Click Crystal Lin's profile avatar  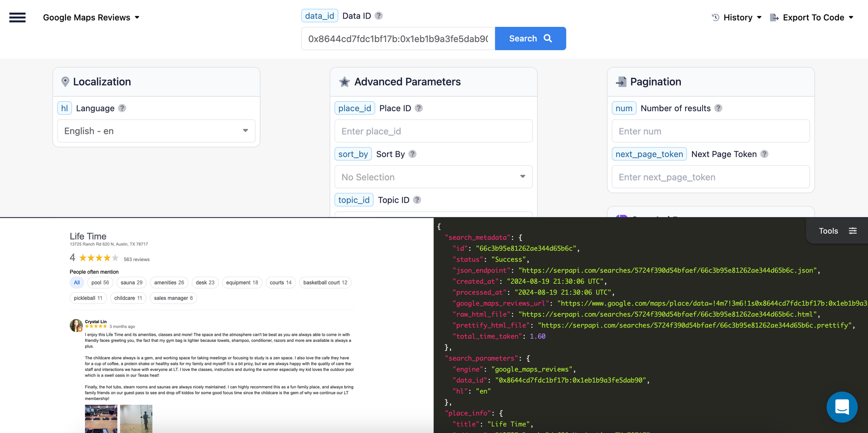76,325
